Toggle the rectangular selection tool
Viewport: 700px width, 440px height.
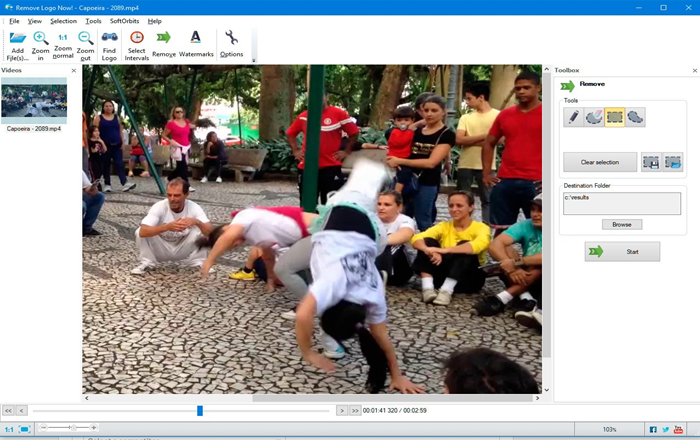[615, 117]
